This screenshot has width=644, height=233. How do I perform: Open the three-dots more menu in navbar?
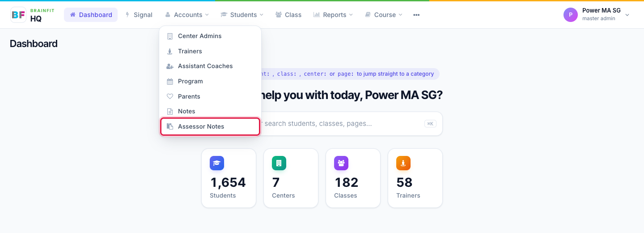point(416,15)
